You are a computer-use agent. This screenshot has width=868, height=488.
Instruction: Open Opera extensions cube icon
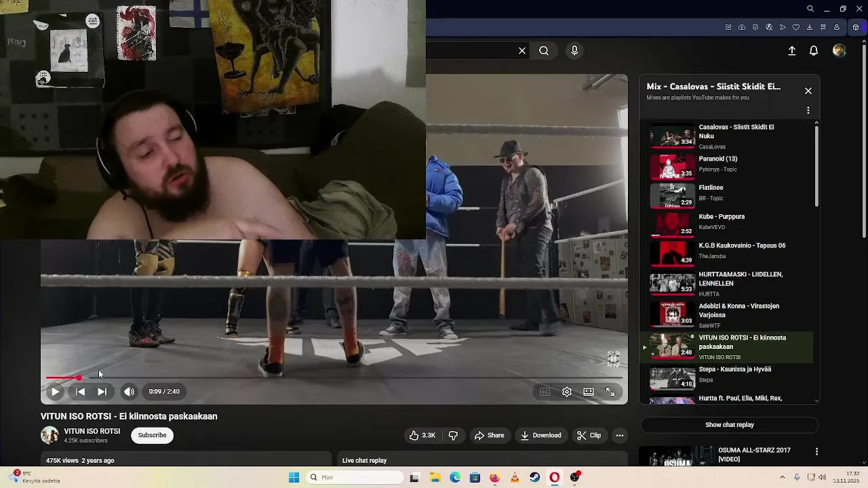click(x=856, y=28)
